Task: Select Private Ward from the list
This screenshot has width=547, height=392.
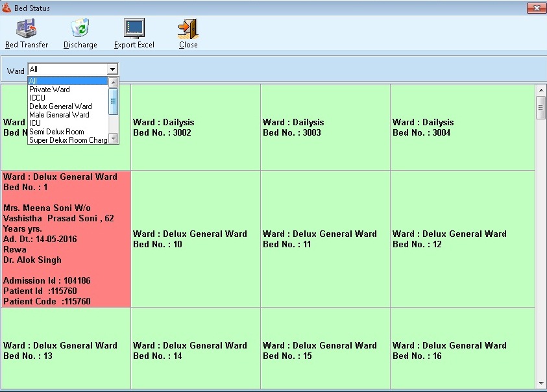Action: click(x=50, y=90)
